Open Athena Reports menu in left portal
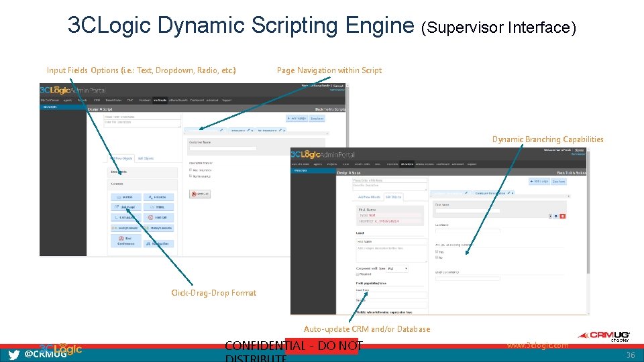The image size is (644, 362). click(x=178, y=100)
